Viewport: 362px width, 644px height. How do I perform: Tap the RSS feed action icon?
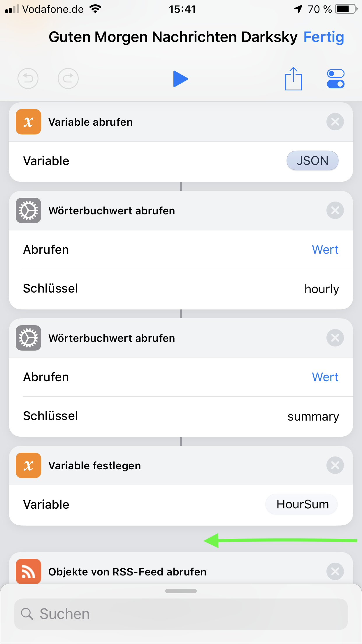(x=28, y=571)
